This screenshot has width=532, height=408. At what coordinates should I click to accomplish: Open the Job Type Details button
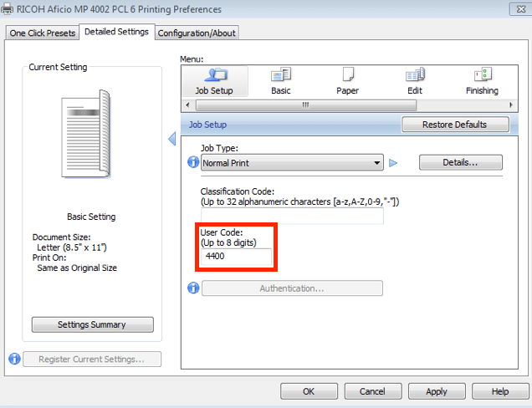click(460, 162)
